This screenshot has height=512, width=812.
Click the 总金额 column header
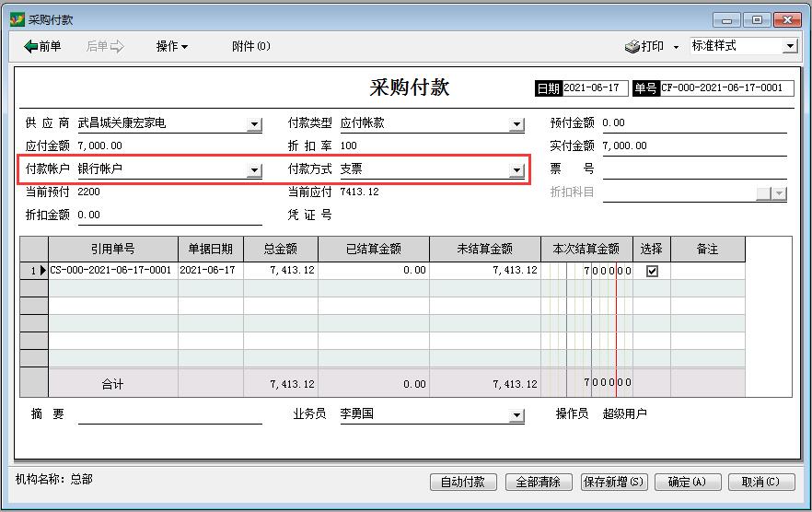point(281,250)
